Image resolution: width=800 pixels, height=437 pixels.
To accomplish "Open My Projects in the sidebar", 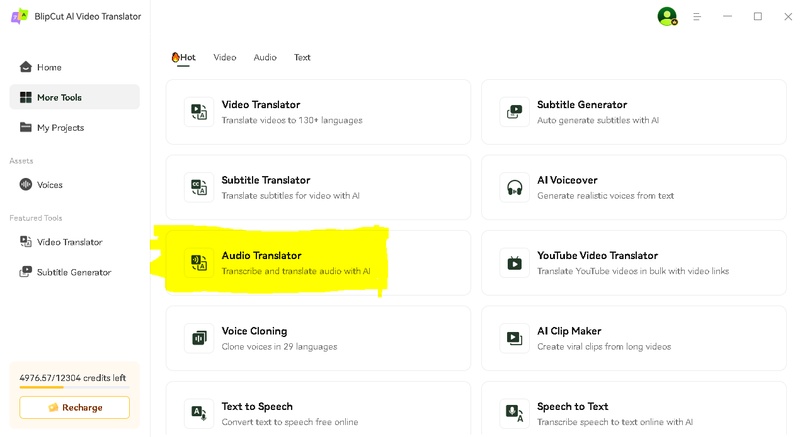I will pyautogui.click(x=60, y=127).
